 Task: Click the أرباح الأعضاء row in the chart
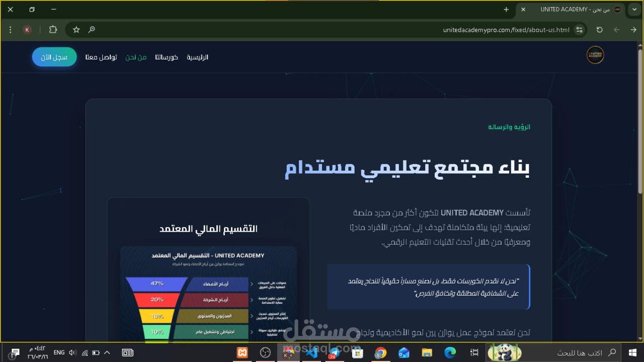[x=217, y=284]
